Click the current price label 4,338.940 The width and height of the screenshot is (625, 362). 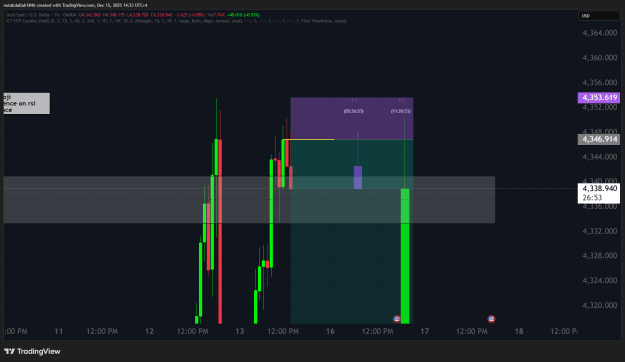coord(599,193)
